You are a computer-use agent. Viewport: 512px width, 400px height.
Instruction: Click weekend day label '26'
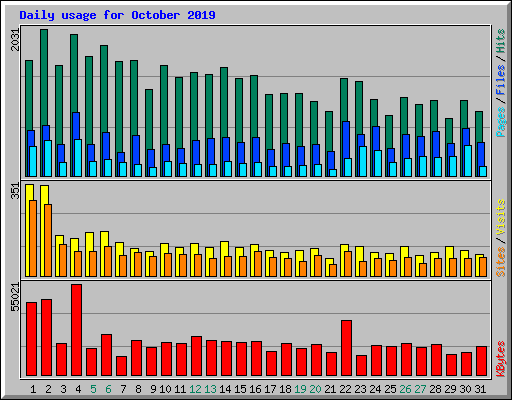tap(405, 389)
